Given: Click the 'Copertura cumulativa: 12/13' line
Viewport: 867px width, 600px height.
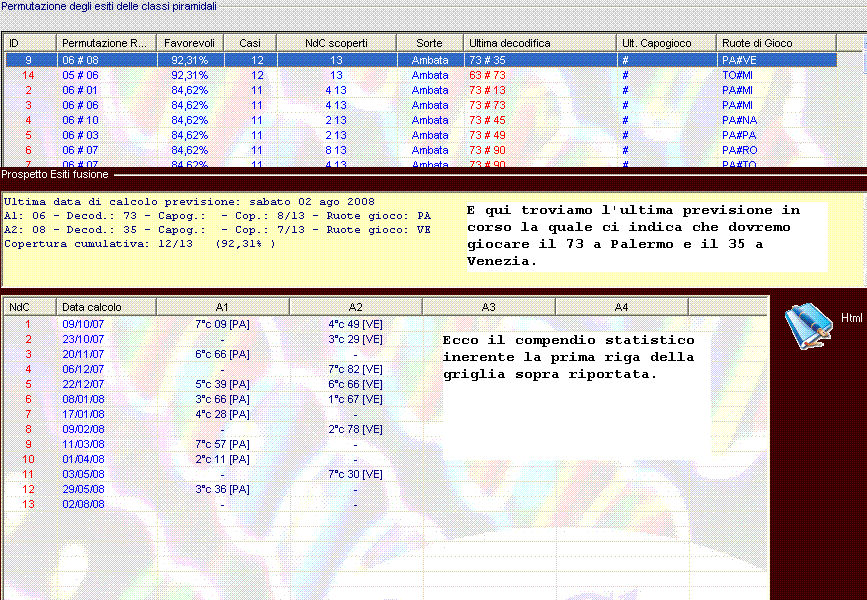Looking at the screenshot, I should tap(139, 243).
